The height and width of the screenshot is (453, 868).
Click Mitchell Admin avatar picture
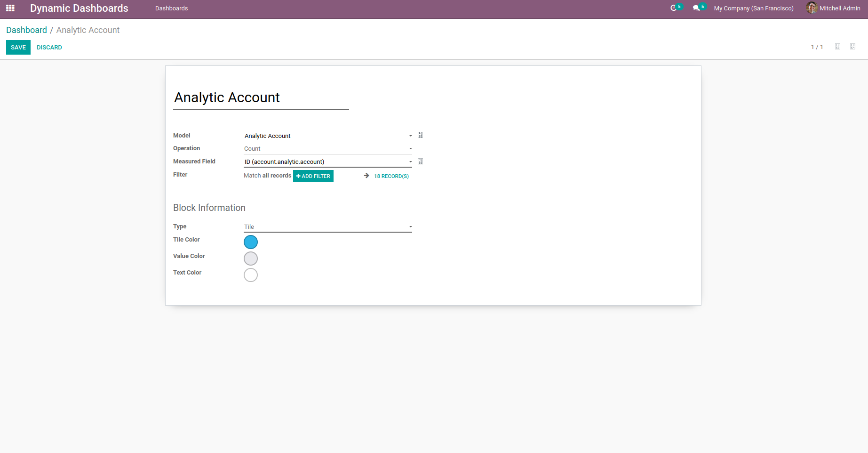[812, 8]
